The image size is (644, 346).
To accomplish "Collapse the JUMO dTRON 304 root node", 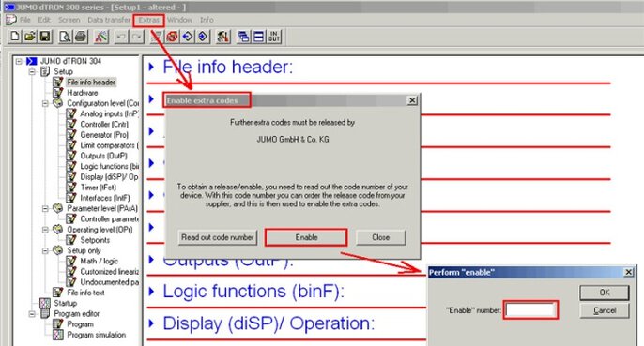I will (19, 61).
